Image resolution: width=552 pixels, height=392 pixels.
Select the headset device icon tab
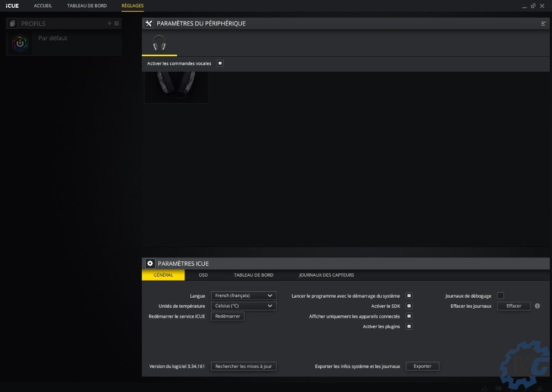[159, 43]
